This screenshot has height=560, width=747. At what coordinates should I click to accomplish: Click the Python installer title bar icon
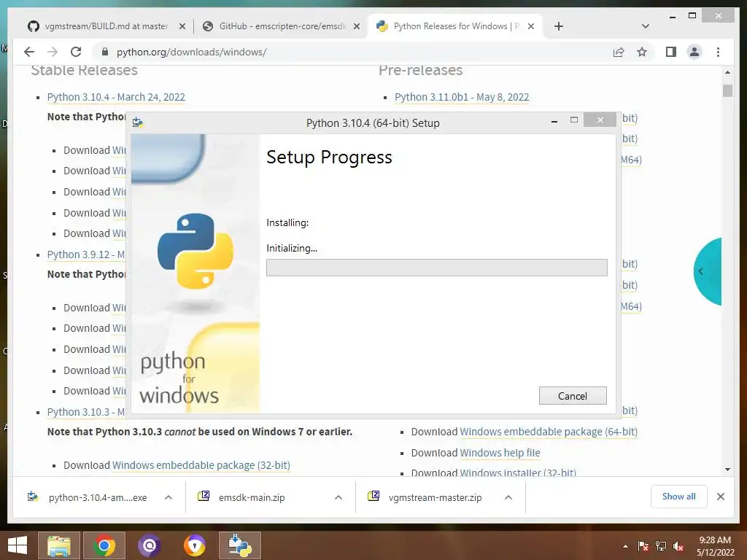click(138, 122)
